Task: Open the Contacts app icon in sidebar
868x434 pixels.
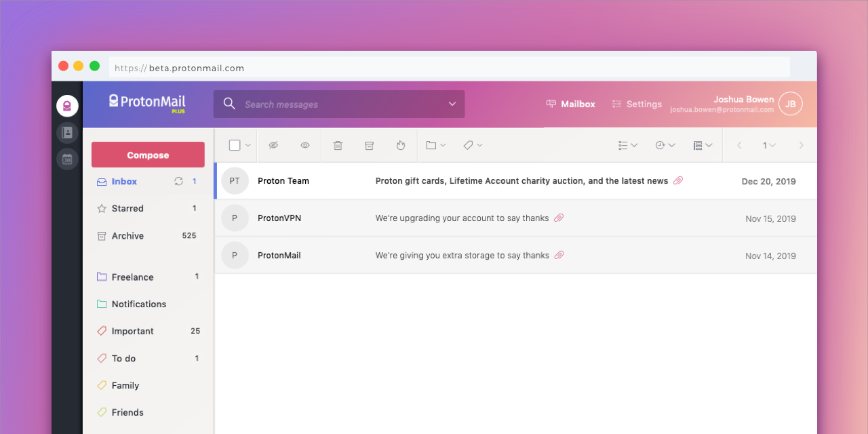Action: (x=67, y=133)
